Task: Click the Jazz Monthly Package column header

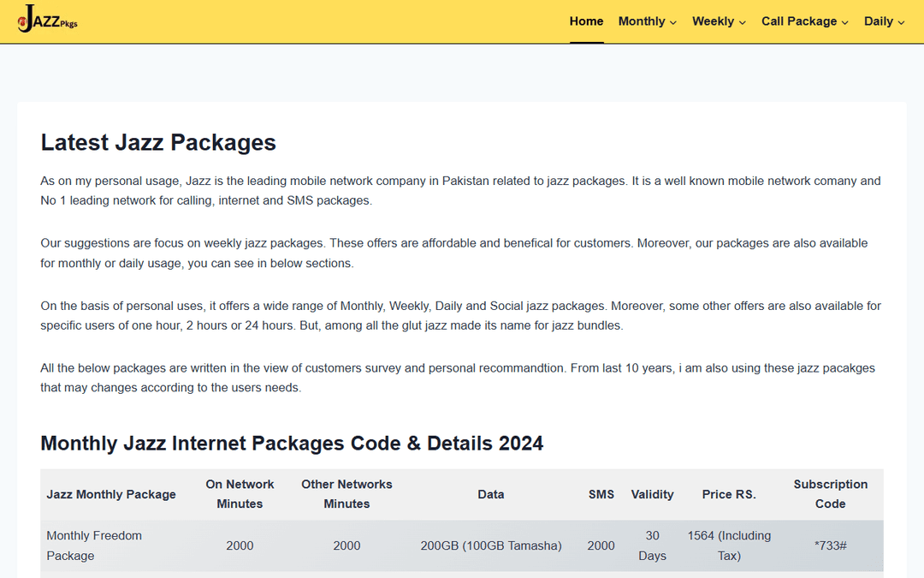Action: click(x=111, y=494)
